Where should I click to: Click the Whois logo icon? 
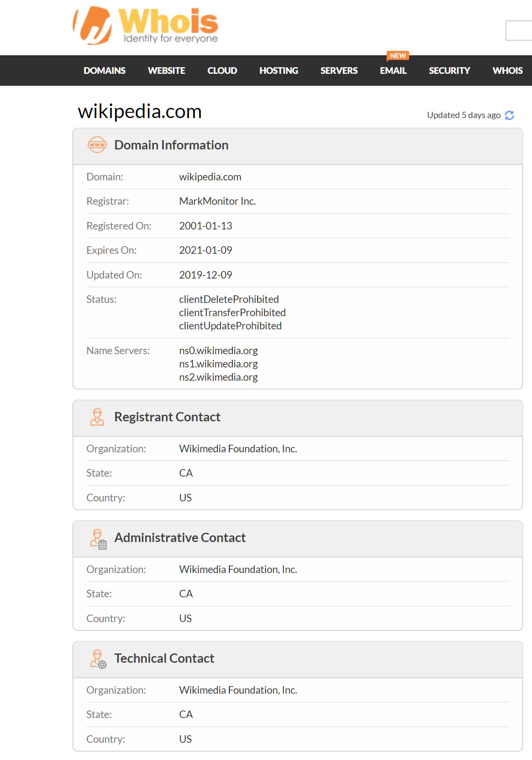point(93,26)
